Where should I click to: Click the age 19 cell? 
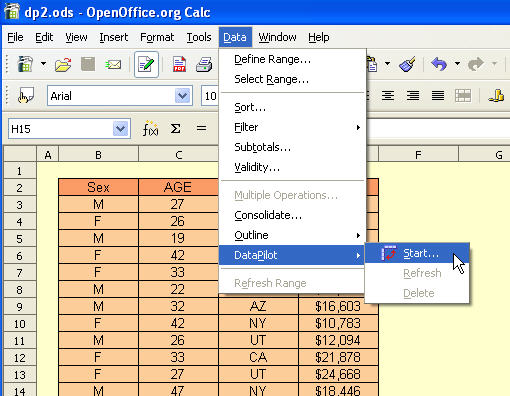178,238
